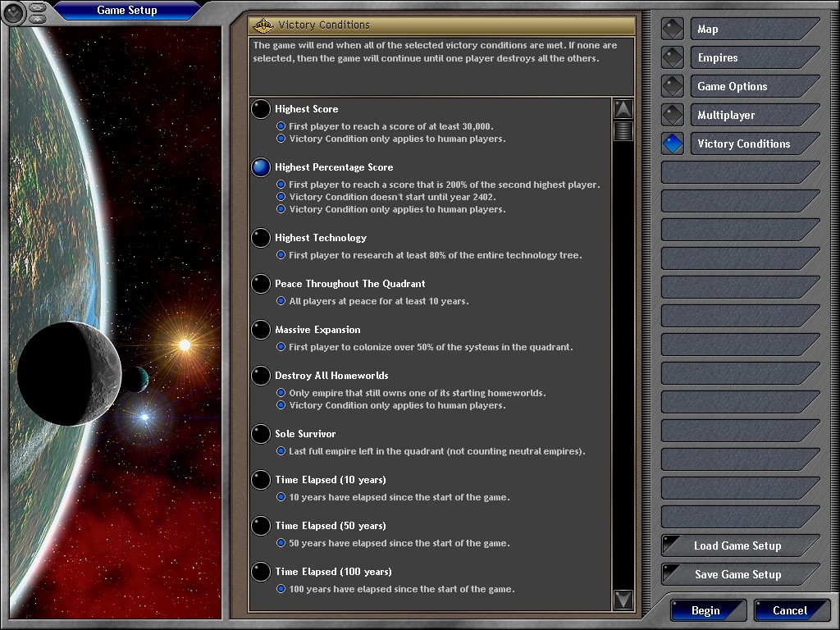Change the 50% systems colonized option

[x=281, y=347]
